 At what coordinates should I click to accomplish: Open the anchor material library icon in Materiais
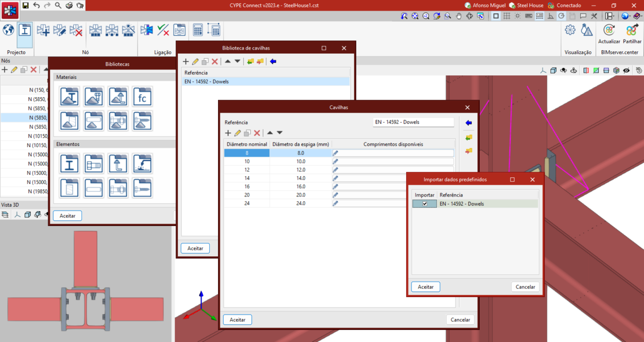pyautogui.click(x=118, y=97)
